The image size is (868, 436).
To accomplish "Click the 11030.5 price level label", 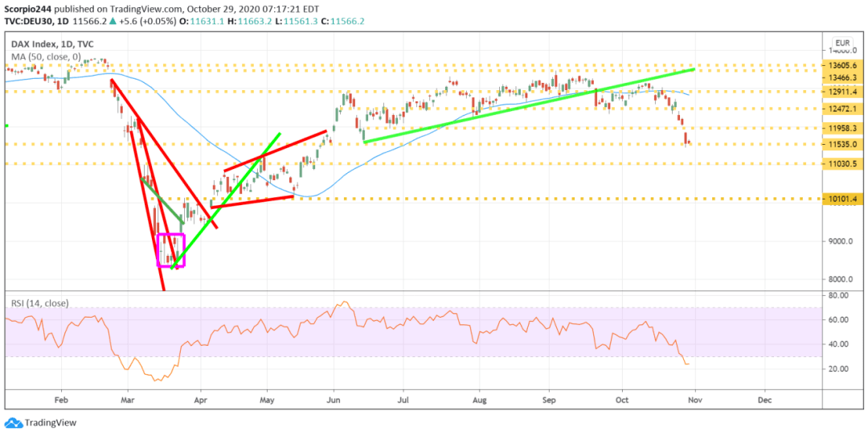I will 843,163.
